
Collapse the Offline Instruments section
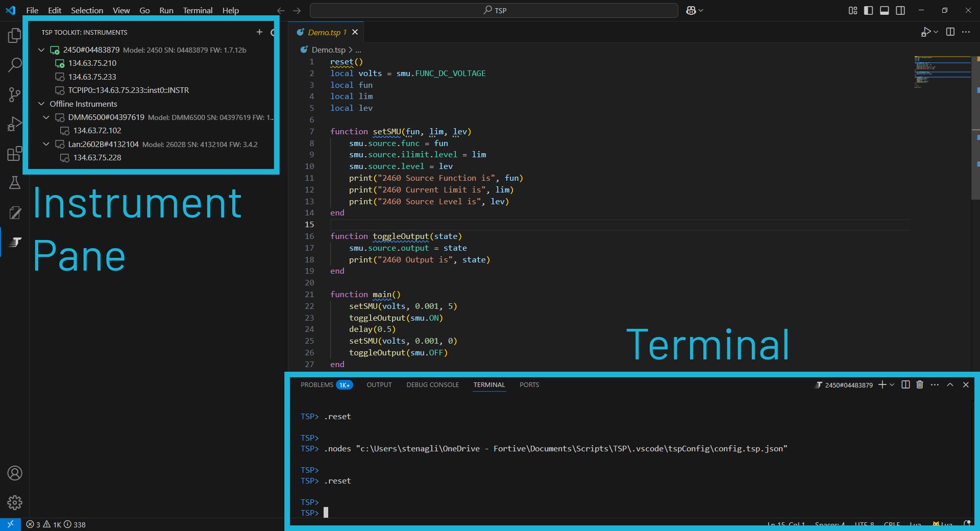pos(41,104)
